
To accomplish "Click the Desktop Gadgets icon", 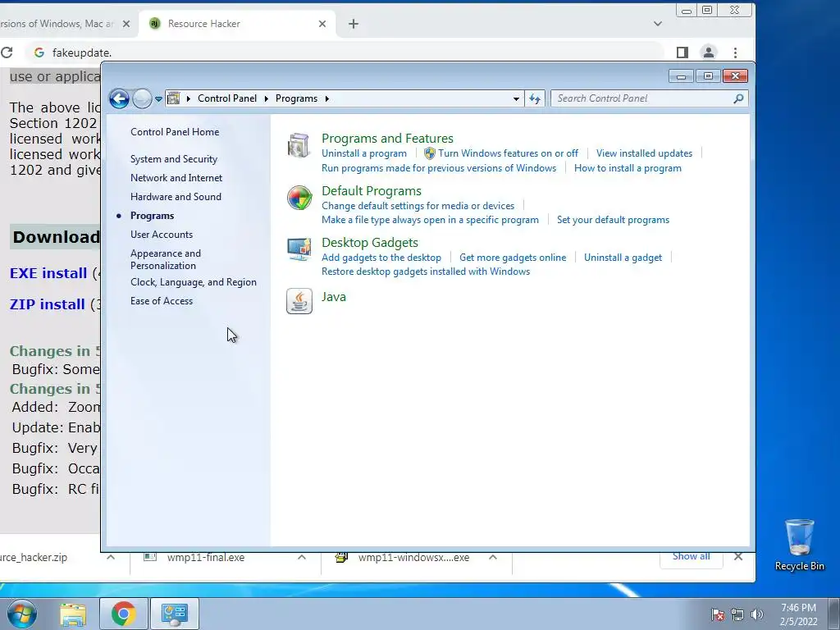I will coord(299,249).
